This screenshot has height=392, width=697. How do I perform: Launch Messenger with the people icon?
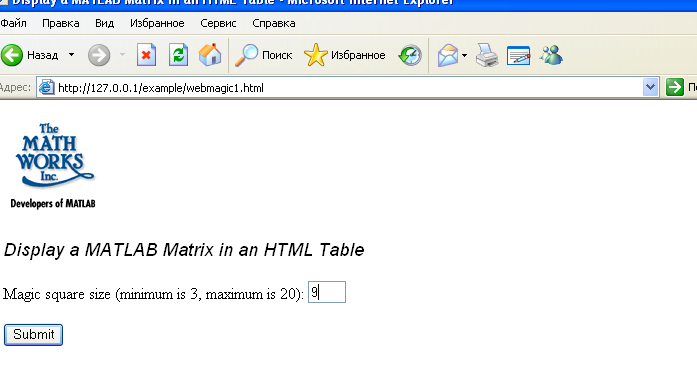click(x=551, y=55)
